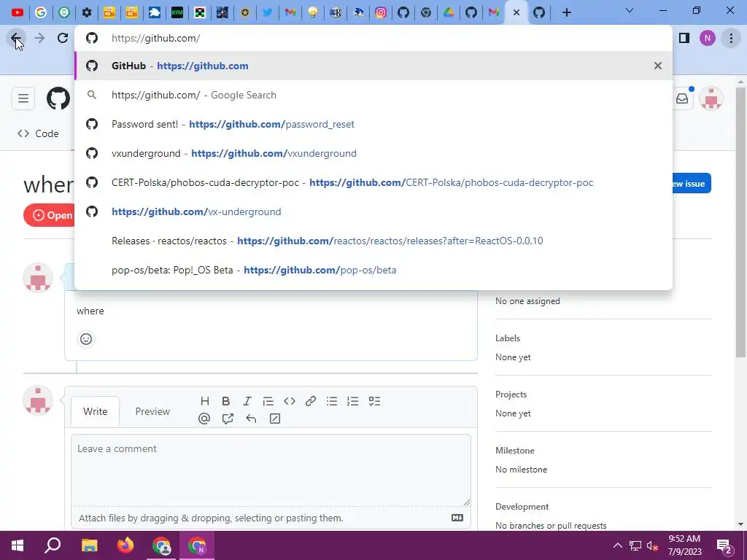
Task: Switch to the Code repository tab
Action: [38, 134]
